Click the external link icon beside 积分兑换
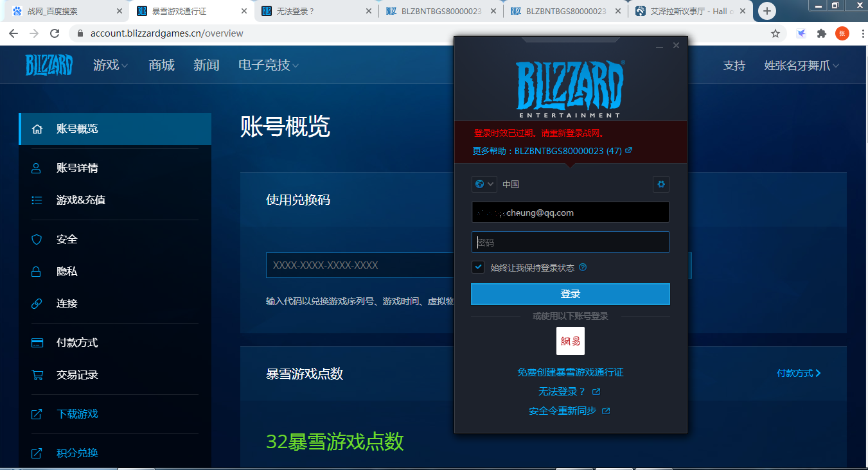This screenshot has width=868, height=470. (37, 453)
